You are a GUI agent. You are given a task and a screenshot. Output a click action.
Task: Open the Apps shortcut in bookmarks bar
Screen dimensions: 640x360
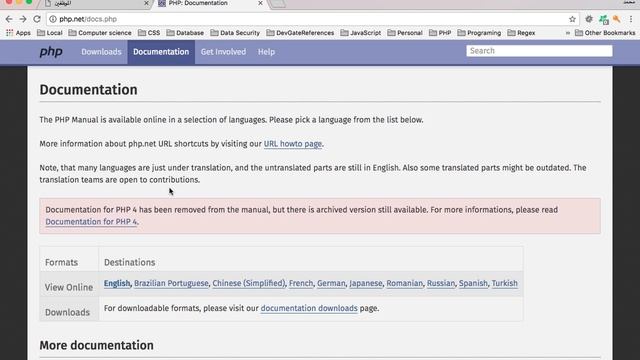click(18, 33)
